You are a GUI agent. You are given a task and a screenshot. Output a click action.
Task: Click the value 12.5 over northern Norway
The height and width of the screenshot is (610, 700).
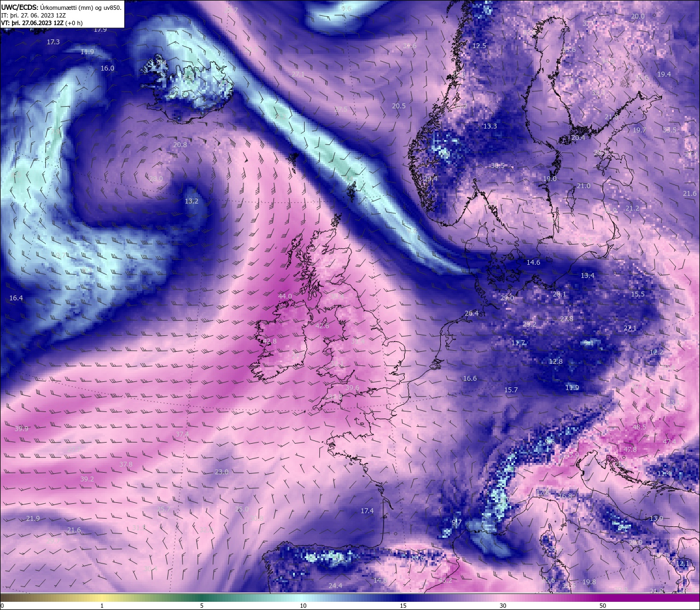(x=479, y=45)
